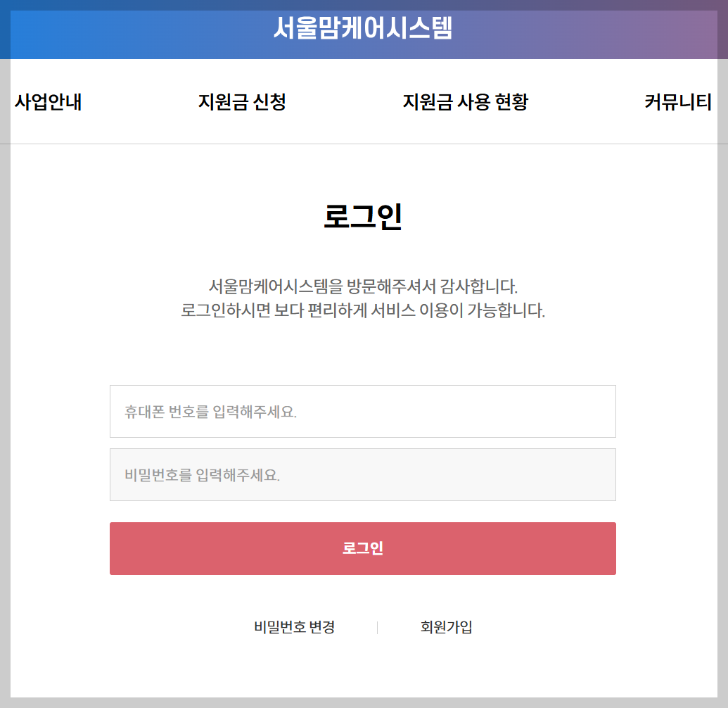
Task: Select 사업안내 from the top navigation
Action: [48, 103]
